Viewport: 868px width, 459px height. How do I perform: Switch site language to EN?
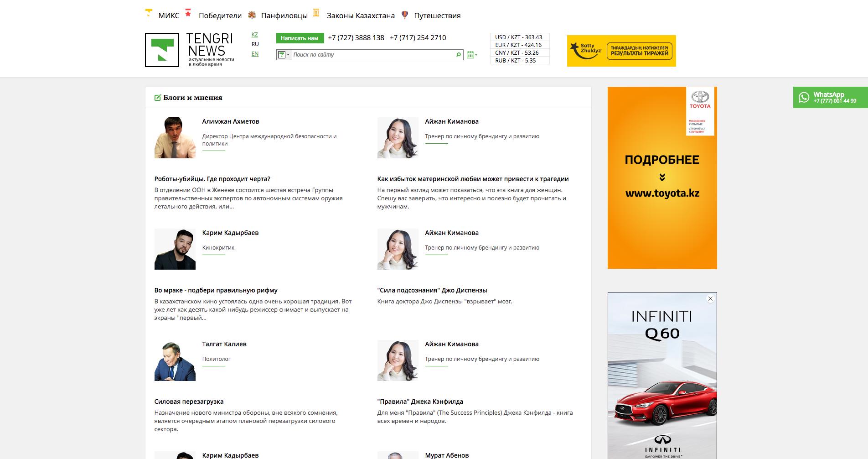pyautogui.click(x=255, y=54)
